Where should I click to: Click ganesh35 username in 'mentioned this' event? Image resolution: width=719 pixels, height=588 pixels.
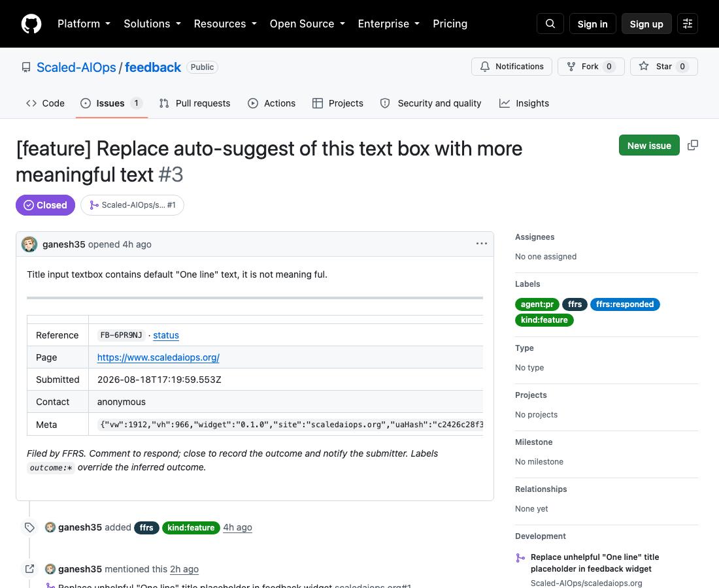coord(80,569)
